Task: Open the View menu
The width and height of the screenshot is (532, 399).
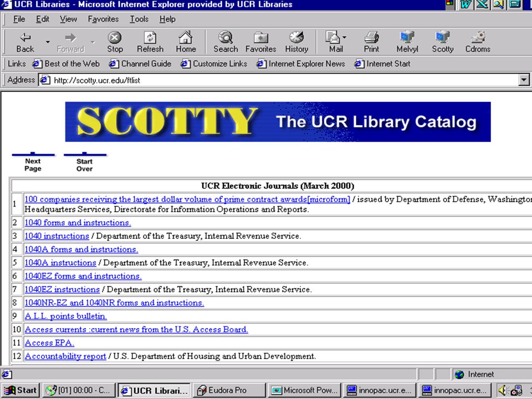Action: coord(68,19)
